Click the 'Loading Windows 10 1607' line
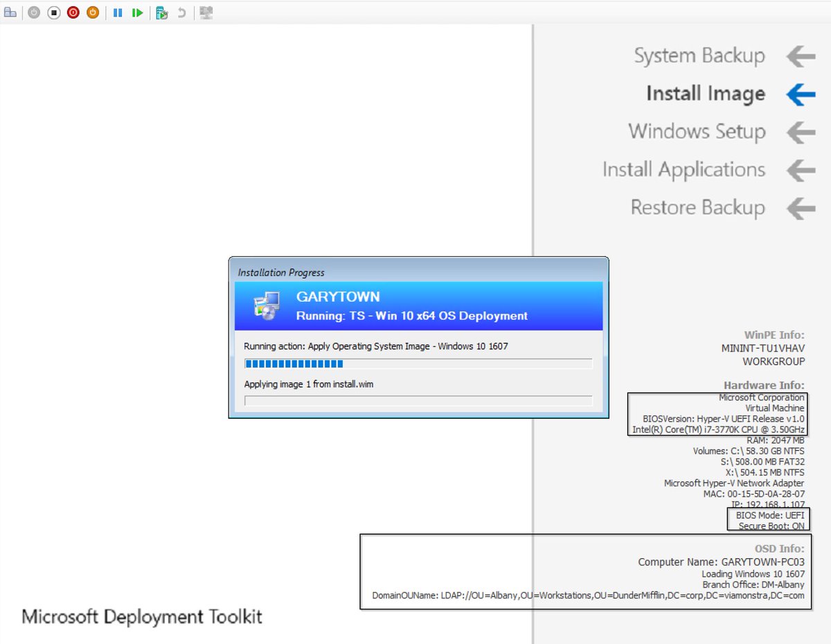This screenshot has height=644, width=831. (x=753, y=574)
